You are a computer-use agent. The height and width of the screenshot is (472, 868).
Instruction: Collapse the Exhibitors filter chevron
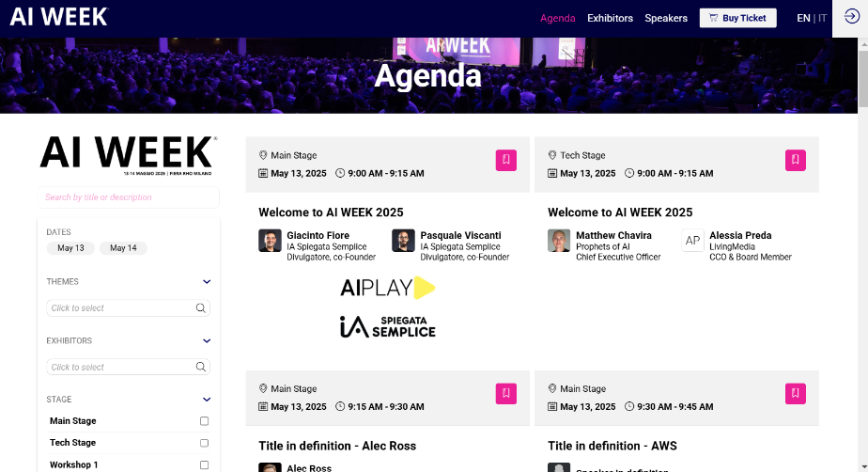click(x=207, y=340)
